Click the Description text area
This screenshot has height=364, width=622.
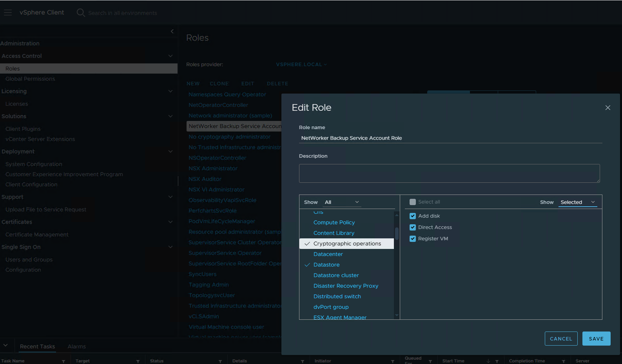[449, 173]
